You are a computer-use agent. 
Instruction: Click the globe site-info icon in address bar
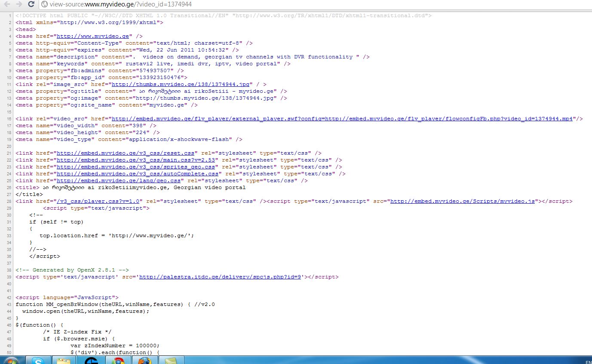point(44,4)
